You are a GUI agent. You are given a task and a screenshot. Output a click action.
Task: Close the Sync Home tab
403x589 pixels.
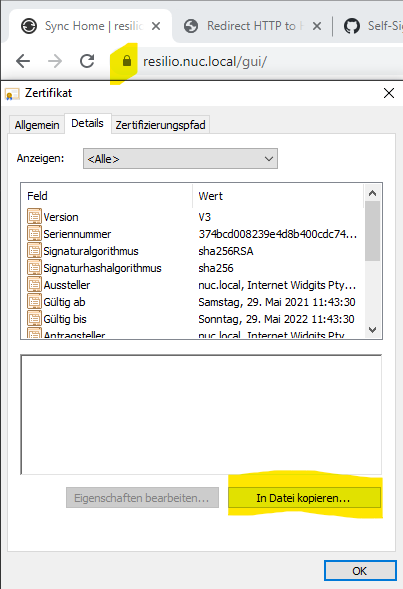pyautogui.click(x=156, y=26)
